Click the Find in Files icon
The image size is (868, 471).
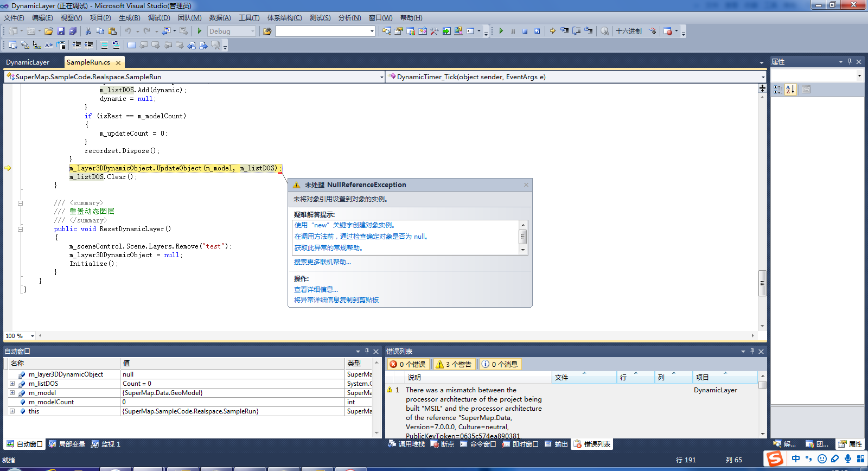point(267,31)
